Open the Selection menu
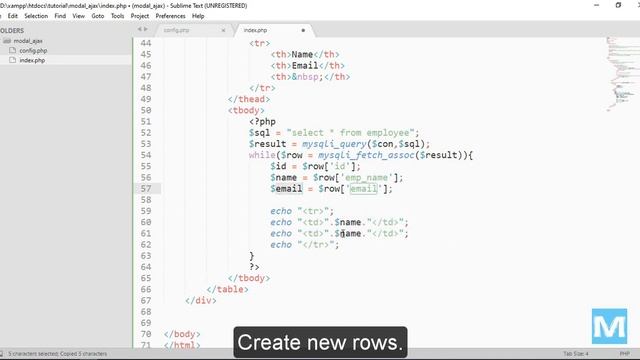The height and width of the screenshot is (360, 640). (36, 16)
